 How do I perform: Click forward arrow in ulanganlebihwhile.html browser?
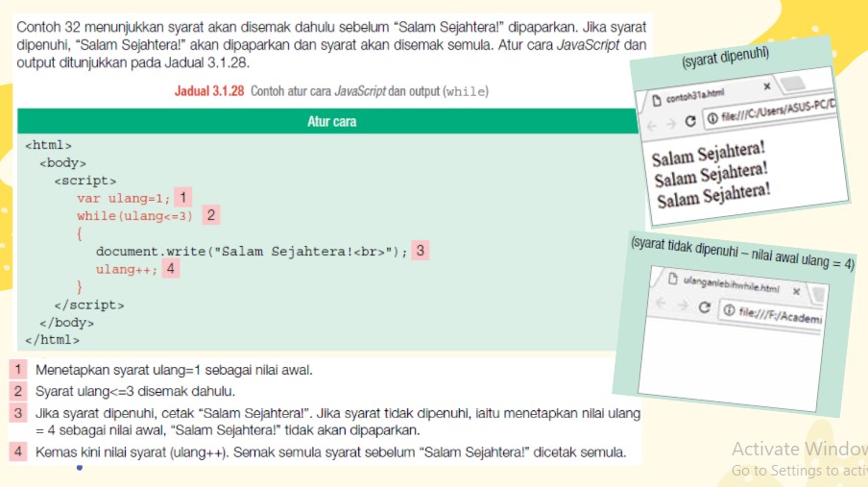point(683,304)
